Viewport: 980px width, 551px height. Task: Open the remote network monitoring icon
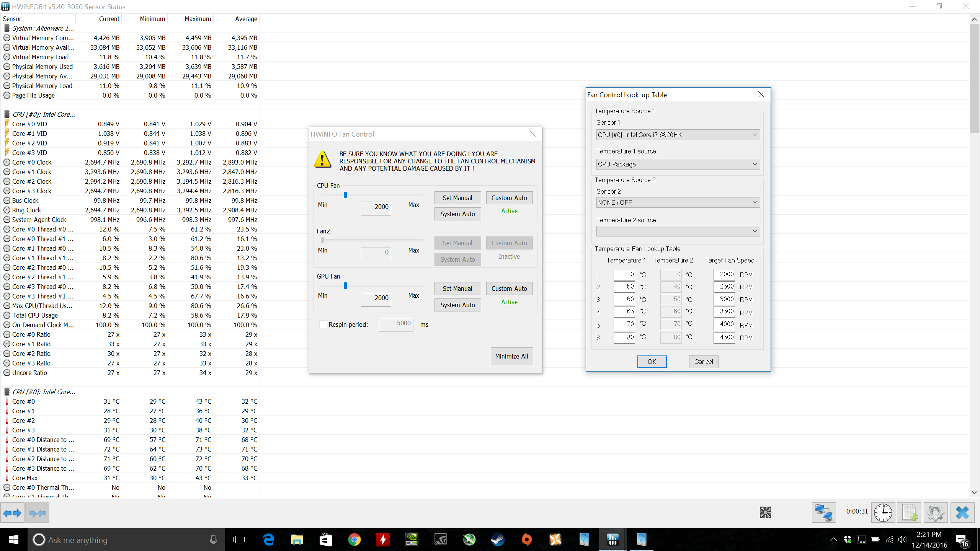[x=823, y=513]
